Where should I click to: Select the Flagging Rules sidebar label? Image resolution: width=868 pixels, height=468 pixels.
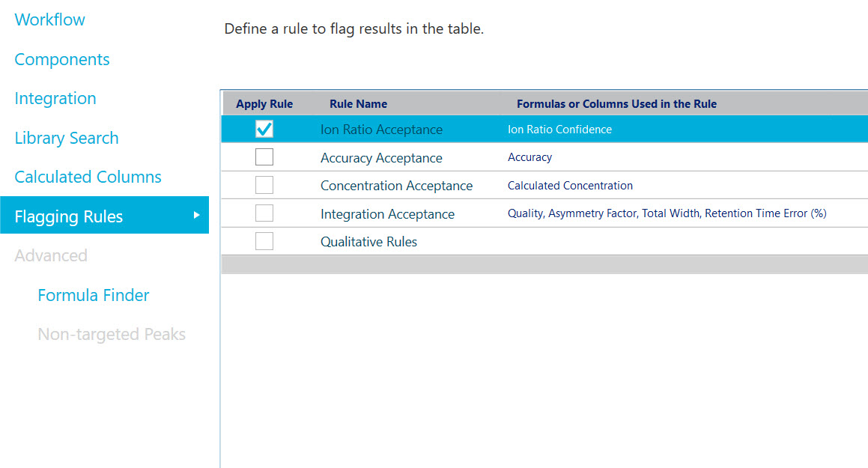click(x=69, y=216)
